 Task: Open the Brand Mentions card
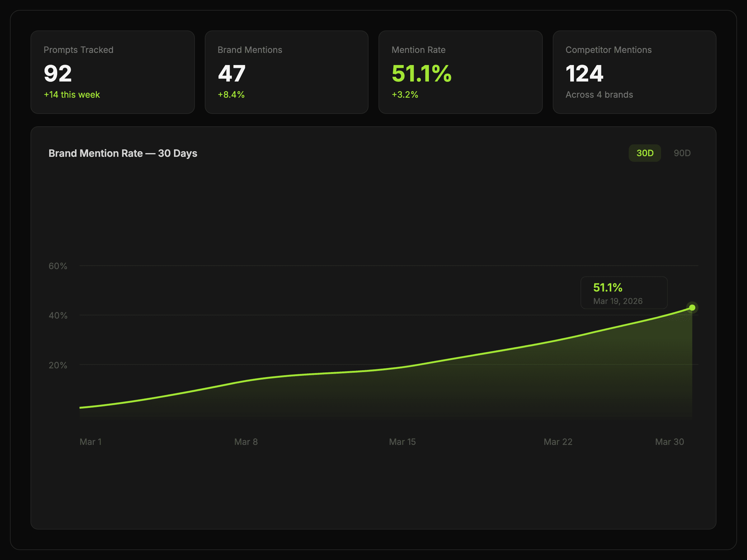(x=286, y=72)
